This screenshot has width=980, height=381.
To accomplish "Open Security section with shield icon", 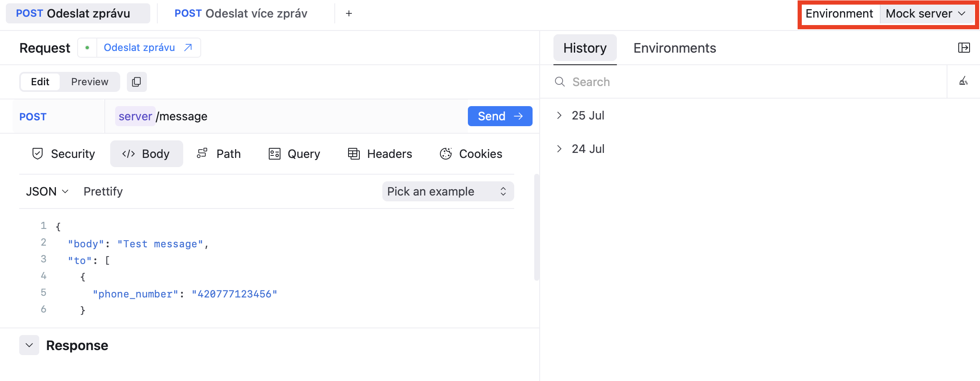I will pyautogui.click(x=64, y=154).
